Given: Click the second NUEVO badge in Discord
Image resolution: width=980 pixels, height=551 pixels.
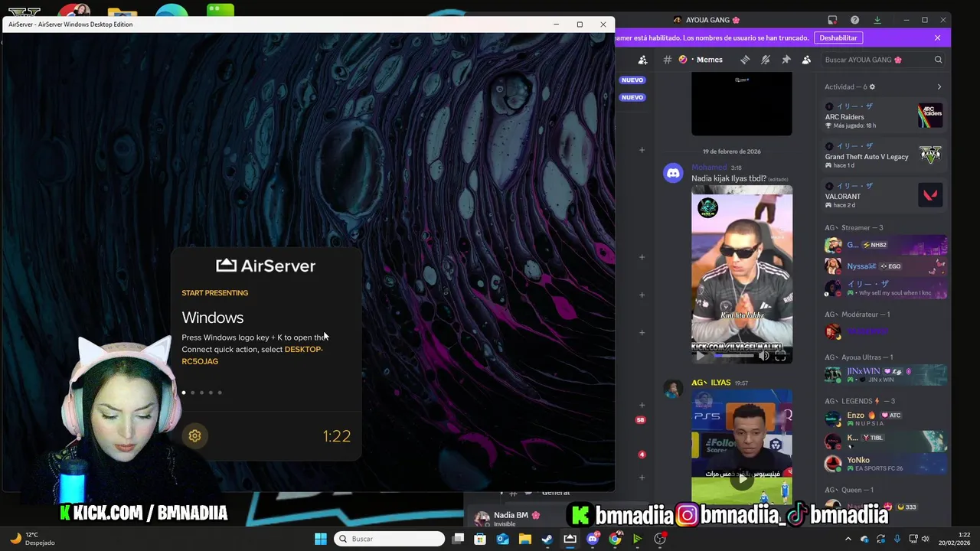Looking at the screenshot, I should [632, 97].
